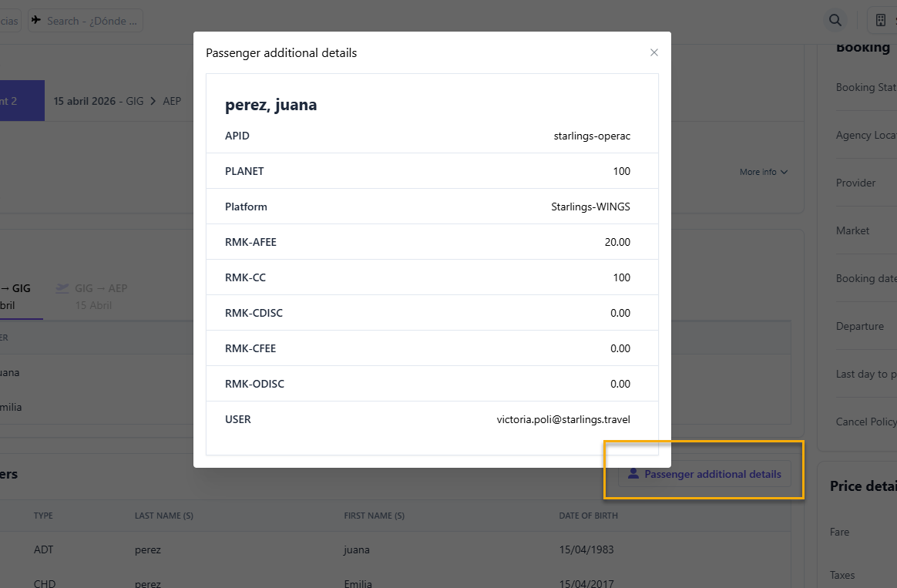
Task: Click the airplane icon on the Search tab
Action: click(x=37, y=21)
